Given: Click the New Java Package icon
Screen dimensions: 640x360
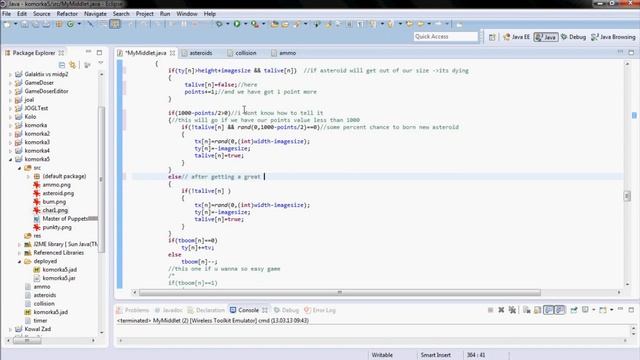Looking at the screenshot, I should click(59, 24).
